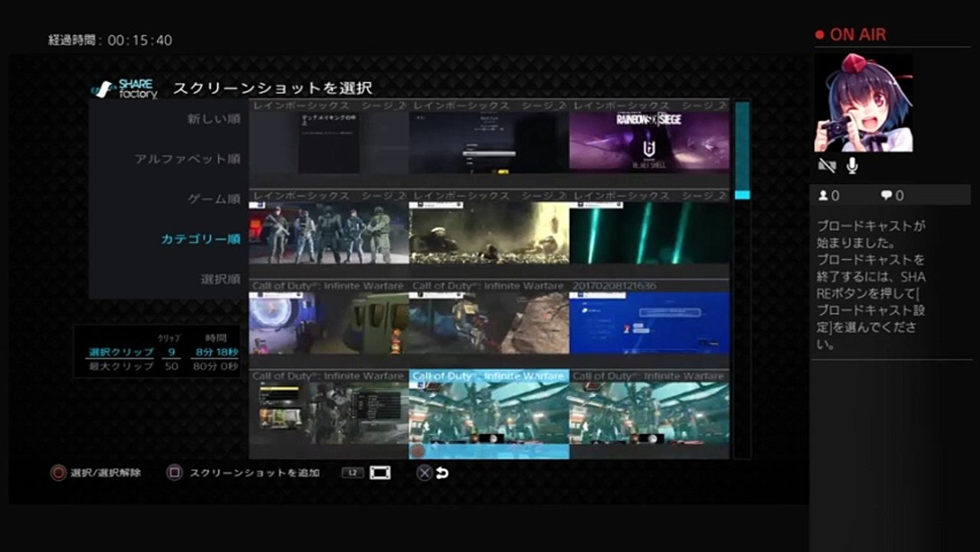Viewport: 980px width, 552px height.
Task: Select the first Infinite Warfare screenshot in row three
Action: (329, 323)
